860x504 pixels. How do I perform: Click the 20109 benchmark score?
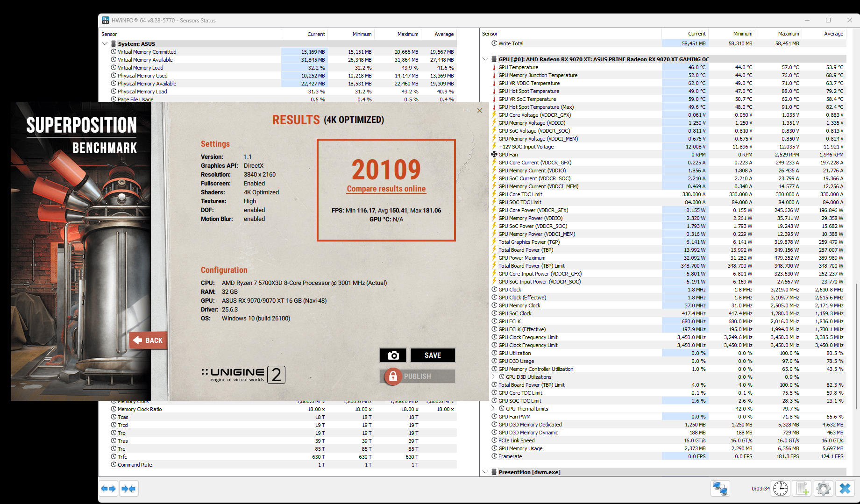(x=386, y=170)
